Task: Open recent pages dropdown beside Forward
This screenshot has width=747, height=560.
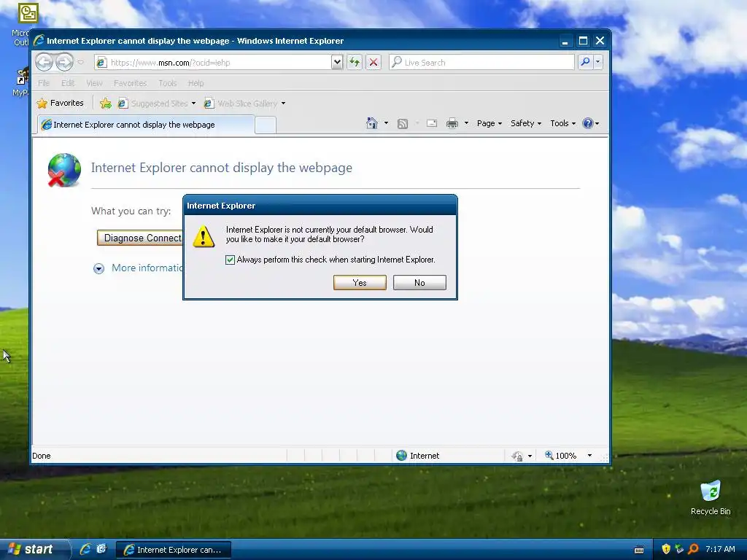Action: point(80,63)
